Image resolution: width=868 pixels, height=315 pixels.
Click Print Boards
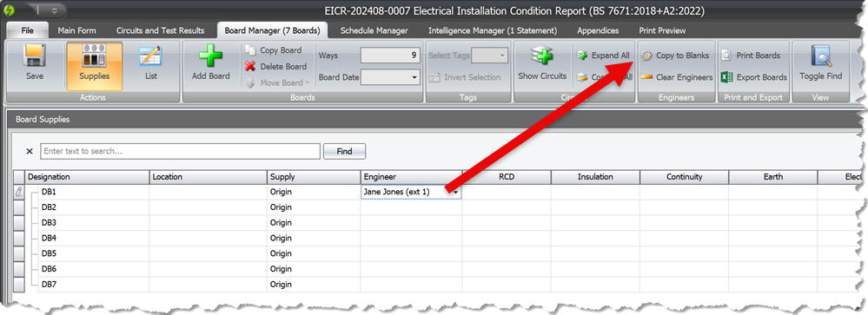[x=752, y=56]
